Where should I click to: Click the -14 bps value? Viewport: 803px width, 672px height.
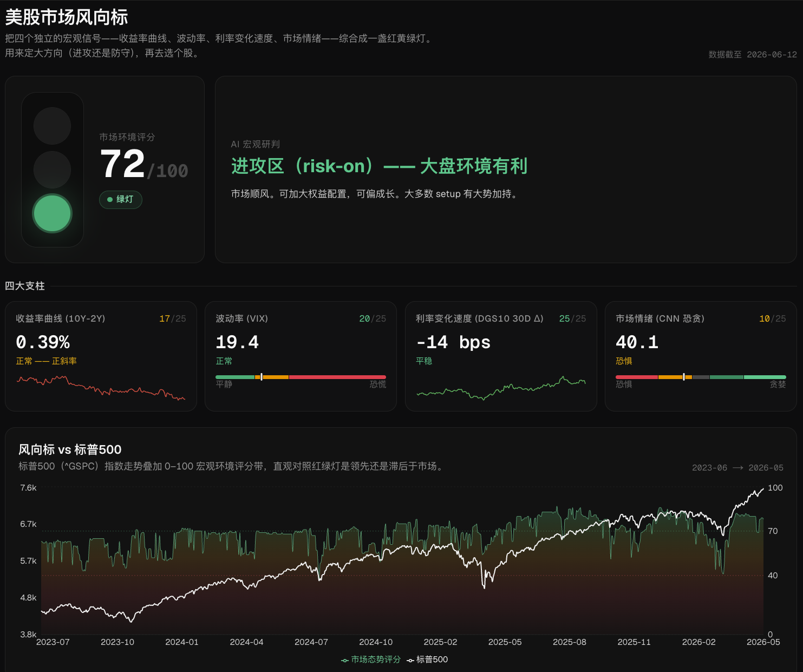click(x=453, y=342)
